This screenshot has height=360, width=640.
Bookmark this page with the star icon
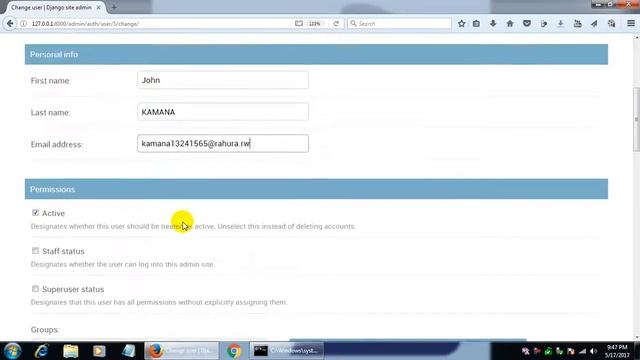coord(461,24)
